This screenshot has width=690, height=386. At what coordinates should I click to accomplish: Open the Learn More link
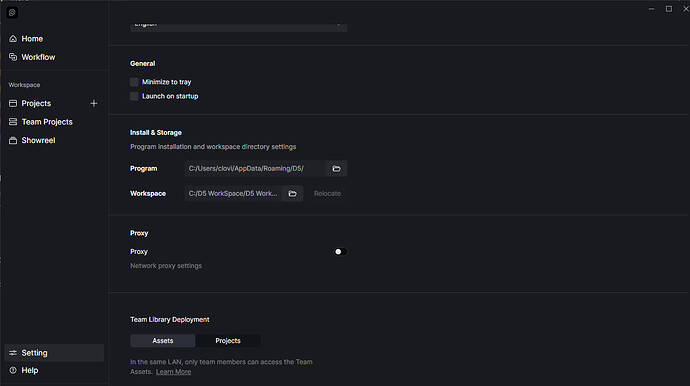(x=173, y=372)
